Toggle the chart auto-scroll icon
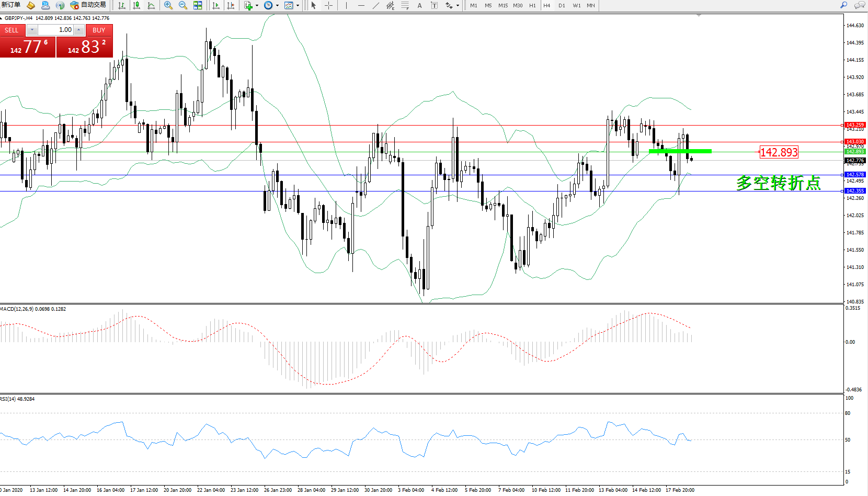Screen dimensions: 868x496 coord(215,5)
